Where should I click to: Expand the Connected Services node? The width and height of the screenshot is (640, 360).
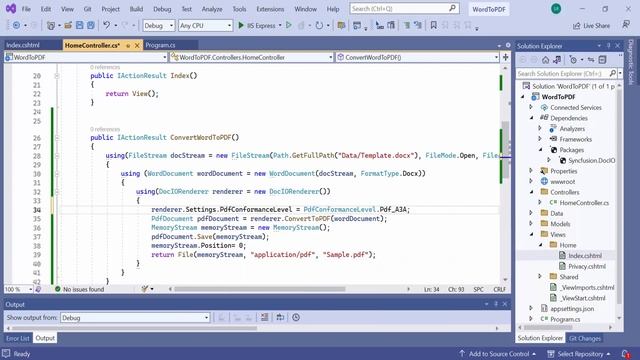click(x=531, y=107)
